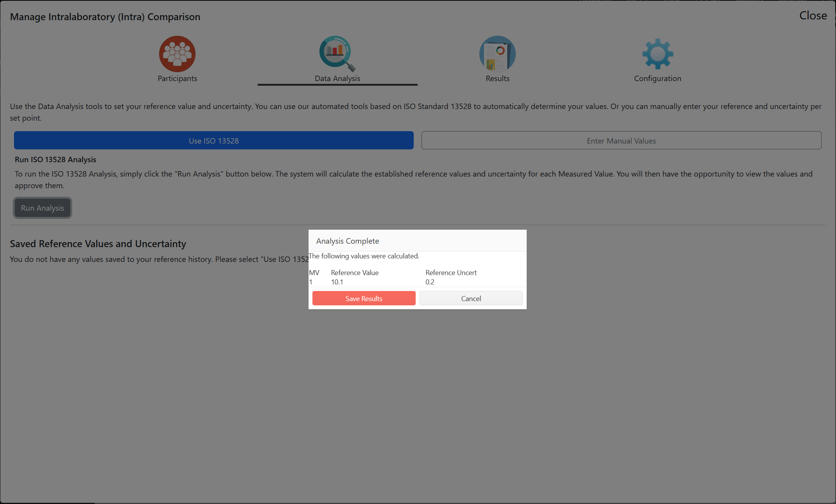Screen dimensions: 836x504
Task: Open the Data Analysis magnifier chart icon
Action: point(336,53)
